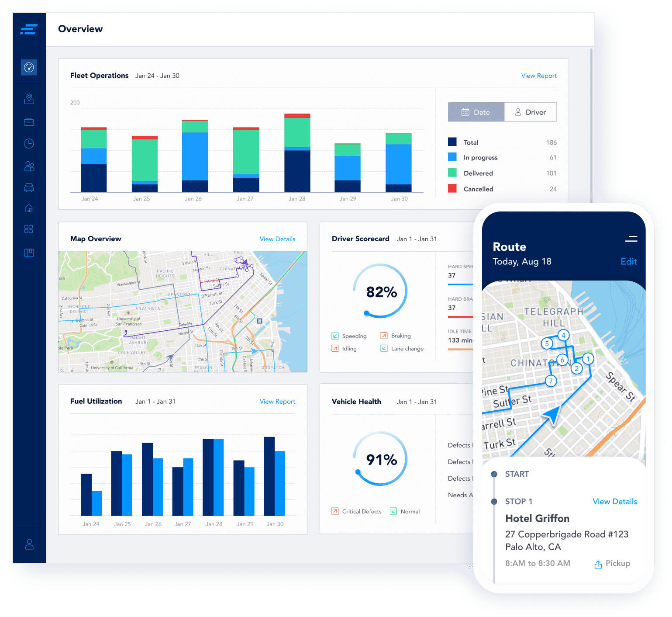The image size is (672, 617).
Task: Click the '27 Copperbrigade Road #123' address
Action: 567,534
